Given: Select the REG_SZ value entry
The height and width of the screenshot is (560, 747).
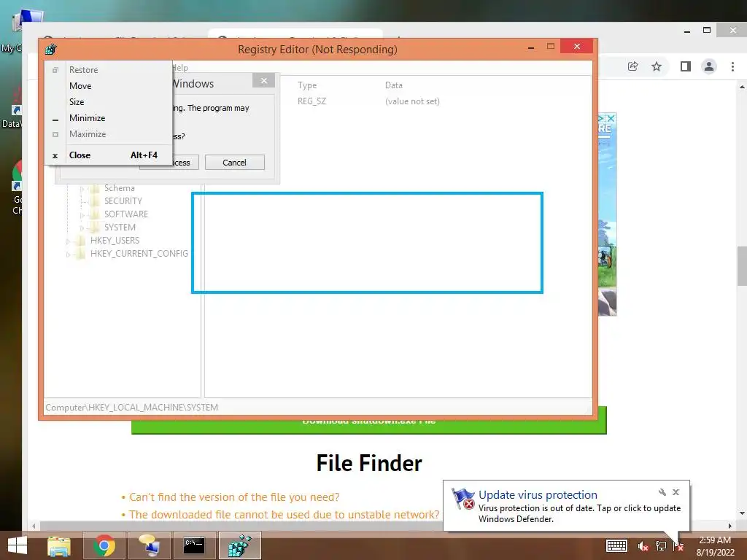Looking at the screenshot, I should point(312,101).
